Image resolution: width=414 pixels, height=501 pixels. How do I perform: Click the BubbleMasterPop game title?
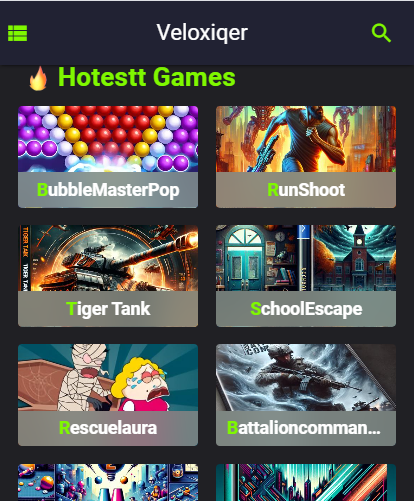[x=108, y=190]
